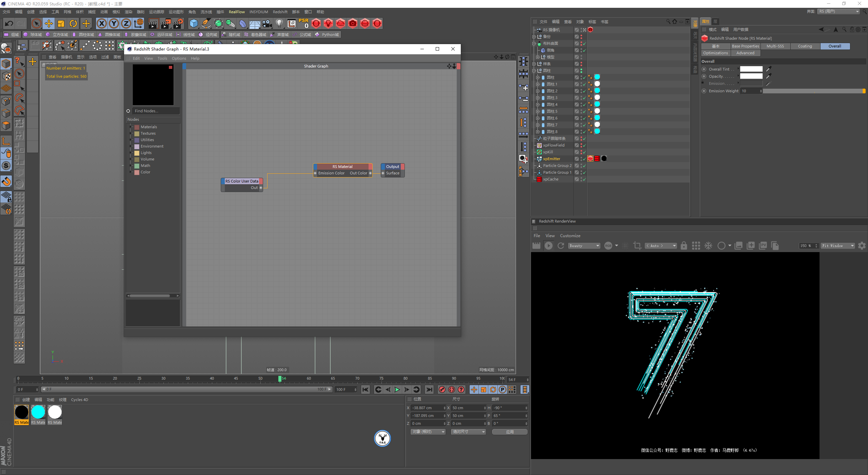Open the Beauty AOV dropdown
Image resolution: width=868 pixels, height=475 pixels.
click(x=584, y=246)
